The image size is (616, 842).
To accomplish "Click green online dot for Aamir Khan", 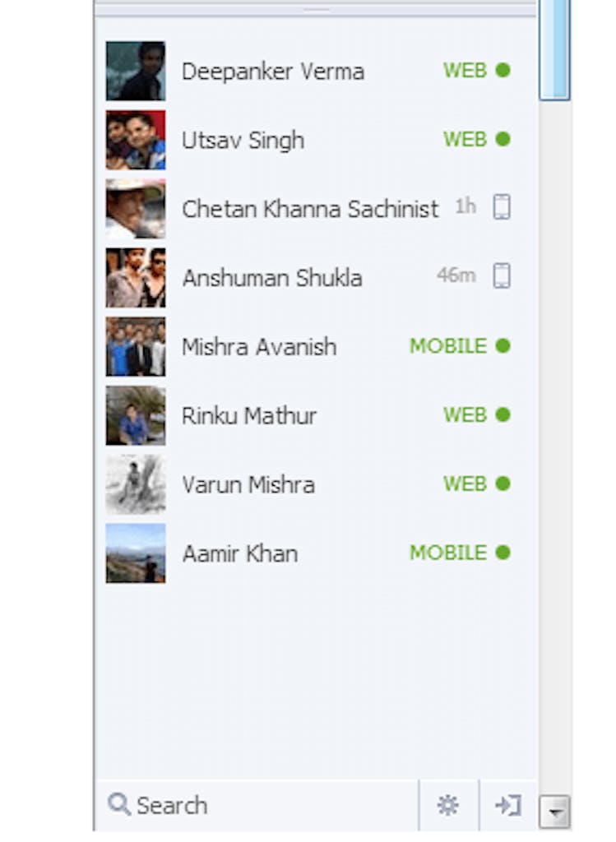I will 503,553.
